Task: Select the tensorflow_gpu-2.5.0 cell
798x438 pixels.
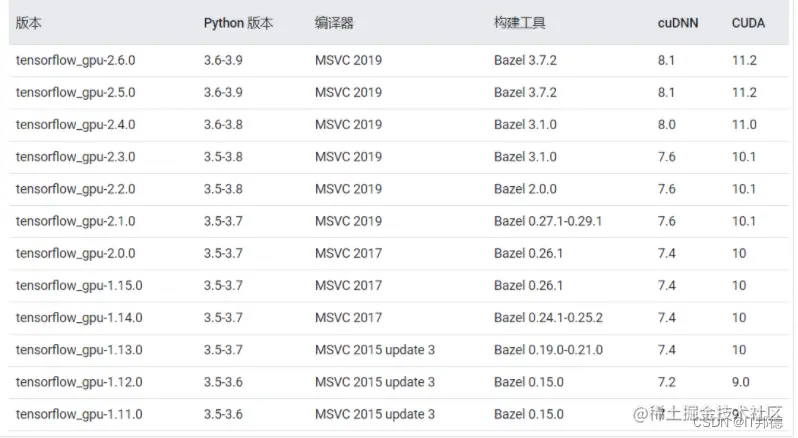Action: pos(75,93)
